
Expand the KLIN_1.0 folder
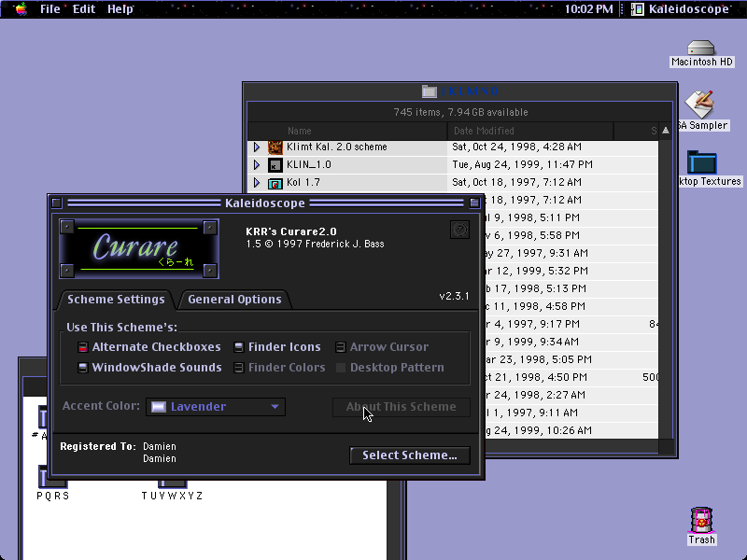257,165
